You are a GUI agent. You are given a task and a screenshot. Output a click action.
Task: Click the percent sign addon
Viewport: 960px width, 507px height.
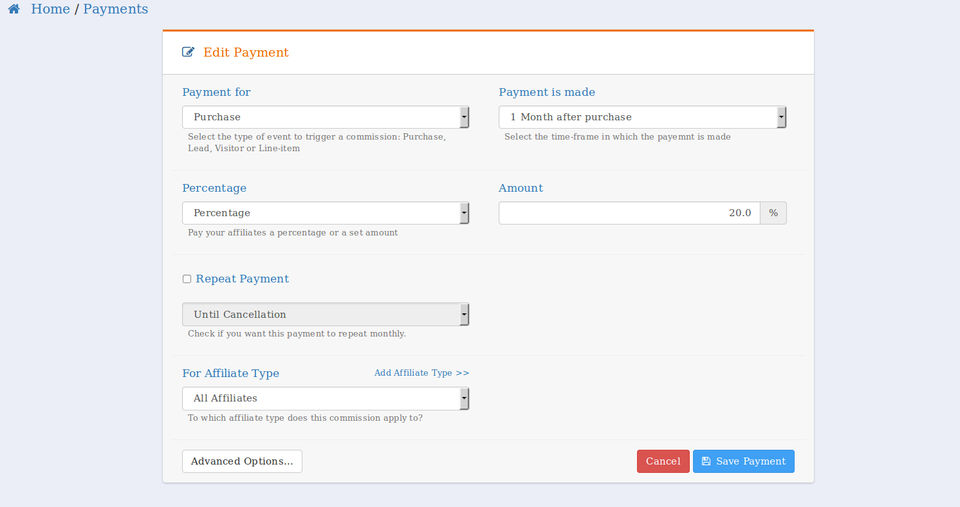tap(773, 213)
